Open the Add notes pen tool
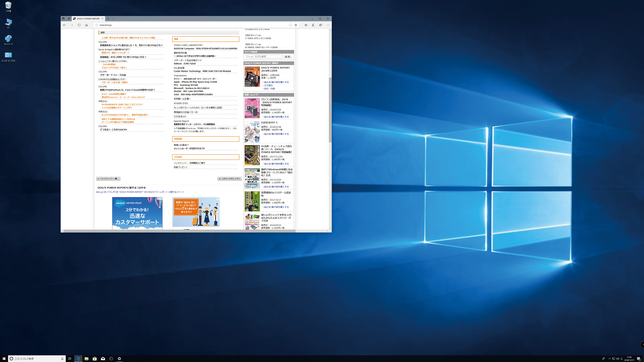Screen dimensions: 644x362 click(313, 25)
